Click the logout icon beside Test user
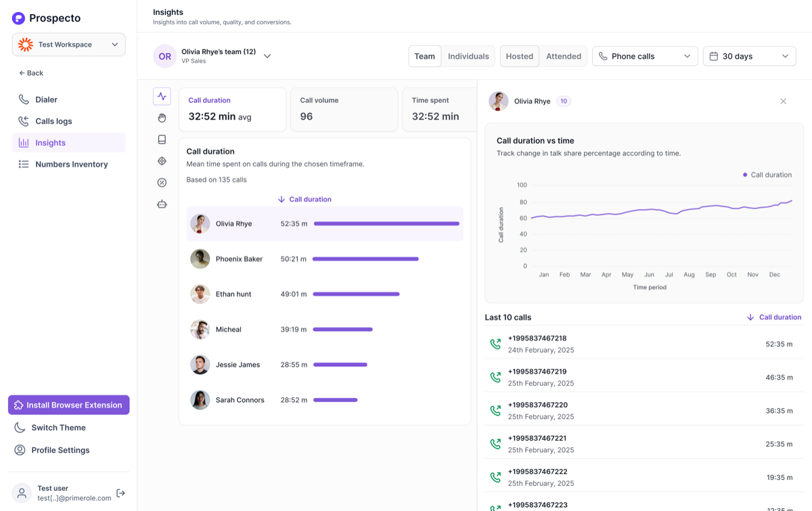 click(120, 493)
